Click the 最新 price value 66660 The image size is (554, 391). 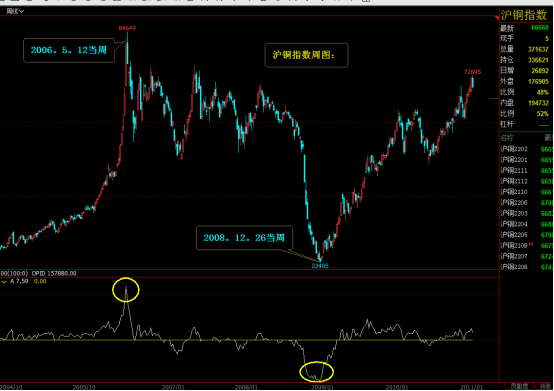540,28
